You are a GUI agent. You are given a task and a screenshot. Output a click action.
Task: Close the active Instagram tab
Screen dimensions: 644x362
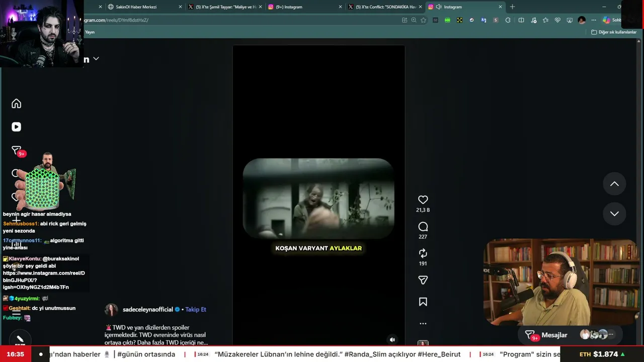tap(500, 7)
